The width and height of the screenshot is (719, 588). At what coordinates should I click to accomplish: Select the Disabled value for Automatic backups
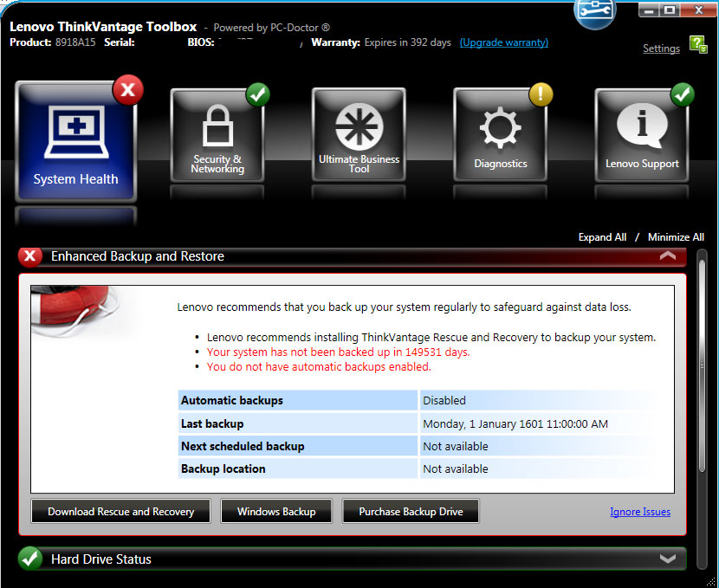pos(444,401)
